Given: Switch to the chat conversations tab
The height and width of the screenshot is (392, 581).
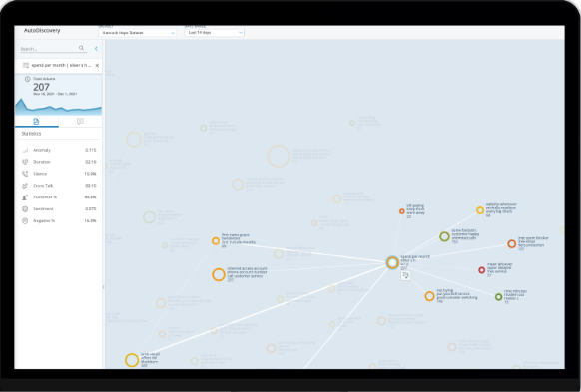Looking at the screenshot, I should 80,122.
